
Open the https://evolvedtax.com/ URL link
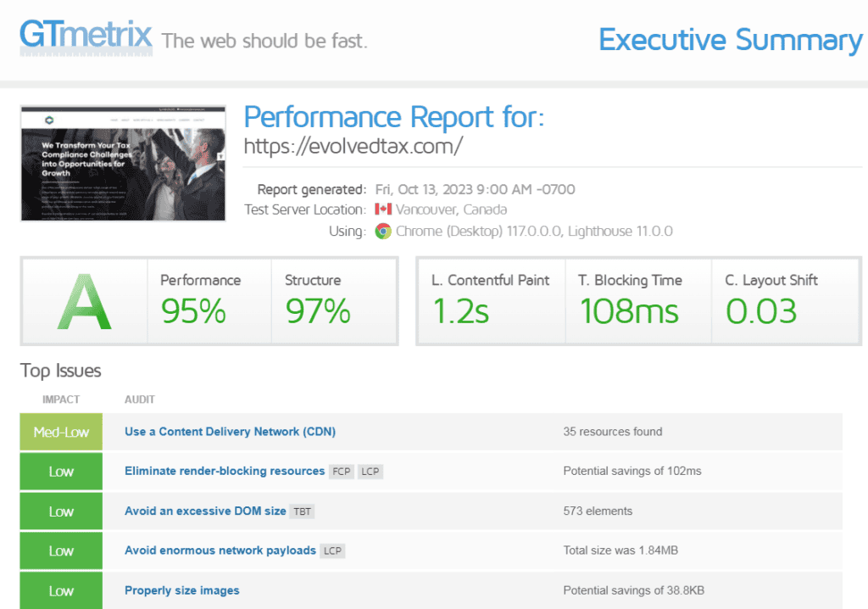tap(353, 146)
